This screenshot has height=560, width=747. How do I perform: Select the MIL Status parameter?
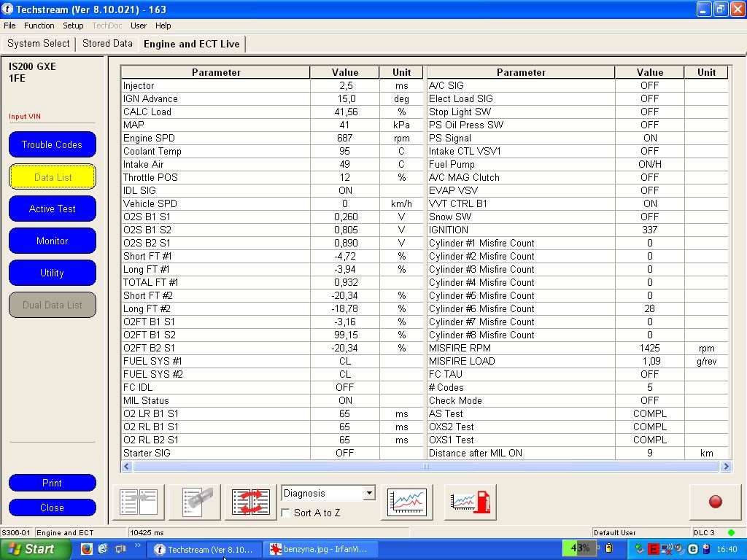[x=273, y=400]
